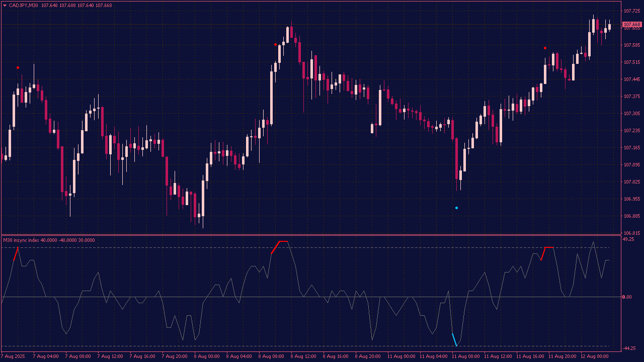Viewport: 644px width, 362px height.
Task: Click the 107.725 level on price scale
Action: [x=631, y=11]
